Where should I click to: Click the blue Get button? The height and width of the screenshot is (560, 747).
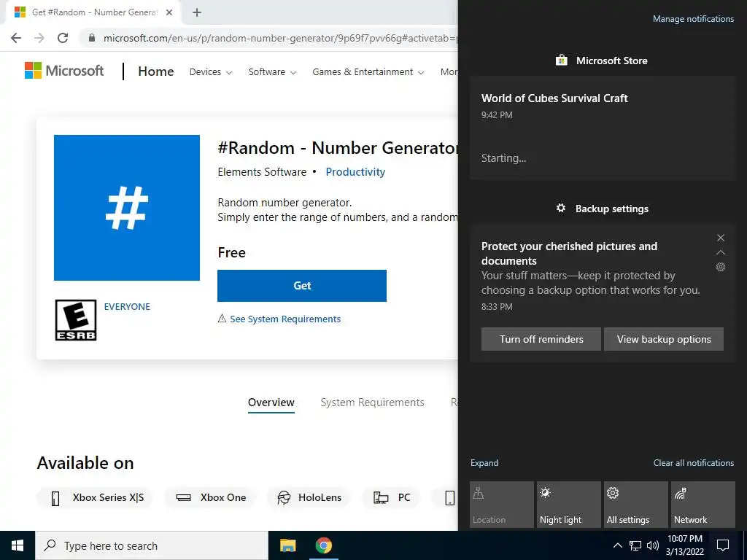coord(302,286)
